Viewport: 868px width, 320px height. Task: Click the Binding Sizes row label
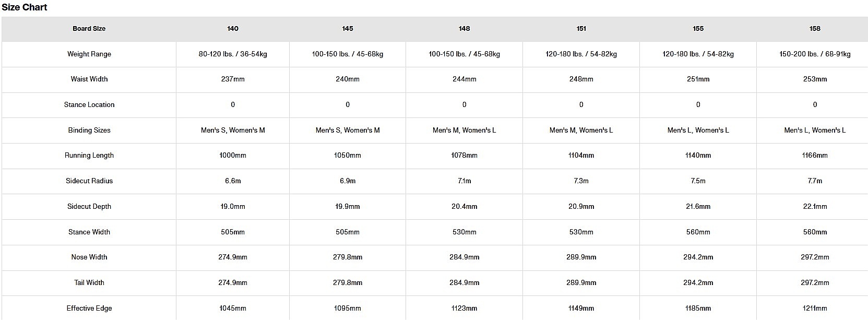click(89, 130)
